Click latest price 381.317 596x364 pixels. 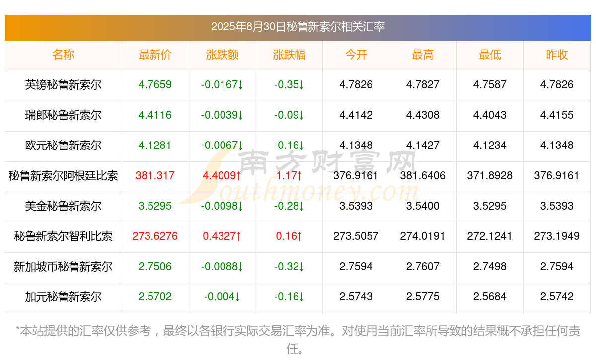pos(155,176)
